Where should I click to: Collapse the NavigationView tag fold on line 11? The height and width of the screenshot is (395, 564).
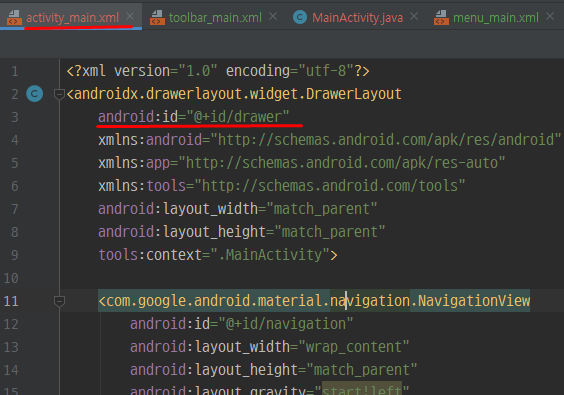coord(59,301)
